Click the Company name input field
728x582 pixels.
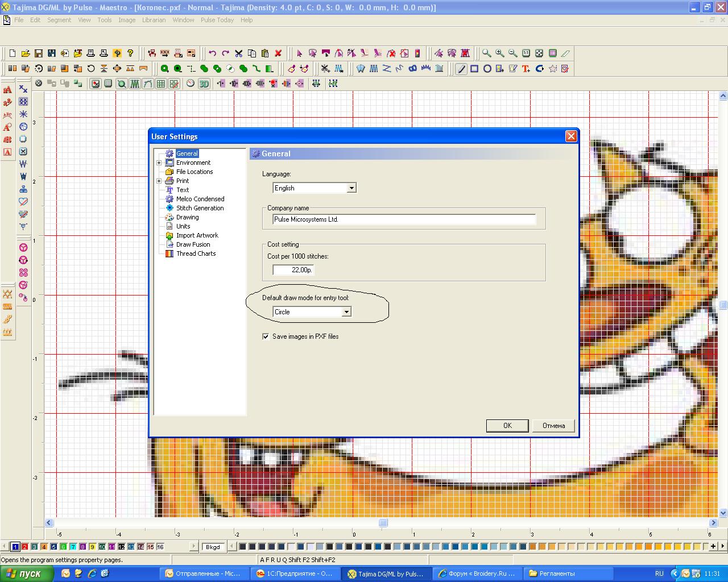point(404,219)
